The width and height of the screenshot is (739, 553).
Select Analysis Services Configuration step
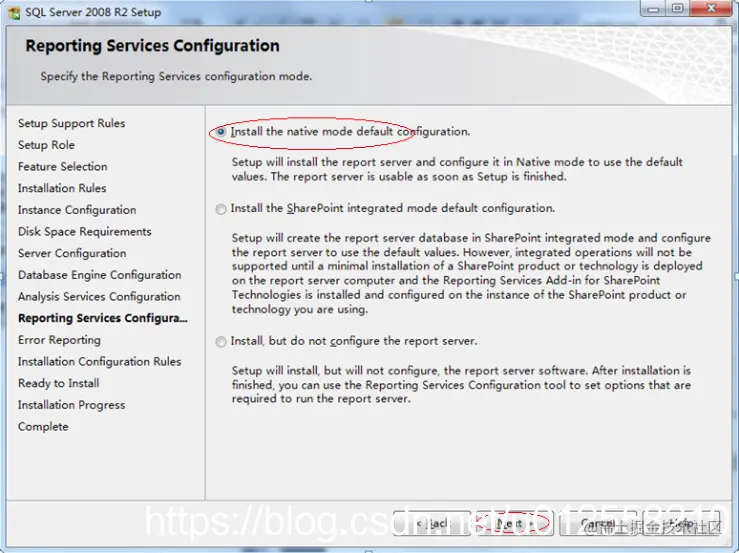tap(99, 297)
